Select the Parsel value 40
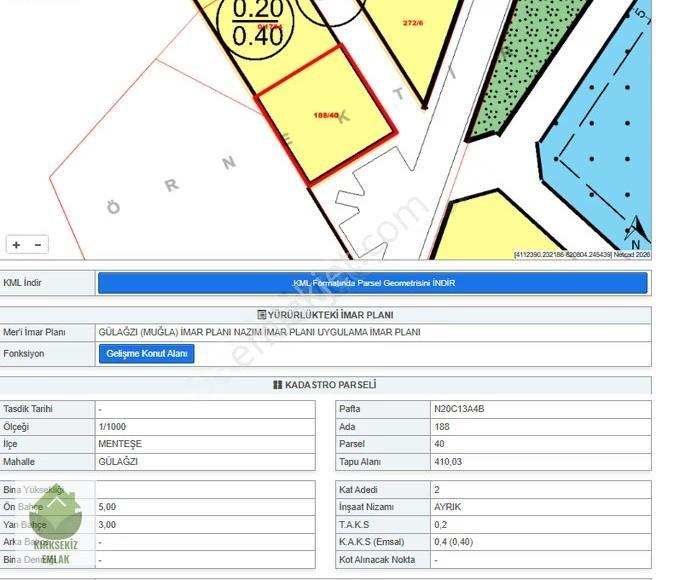 (x=439, y=444)
